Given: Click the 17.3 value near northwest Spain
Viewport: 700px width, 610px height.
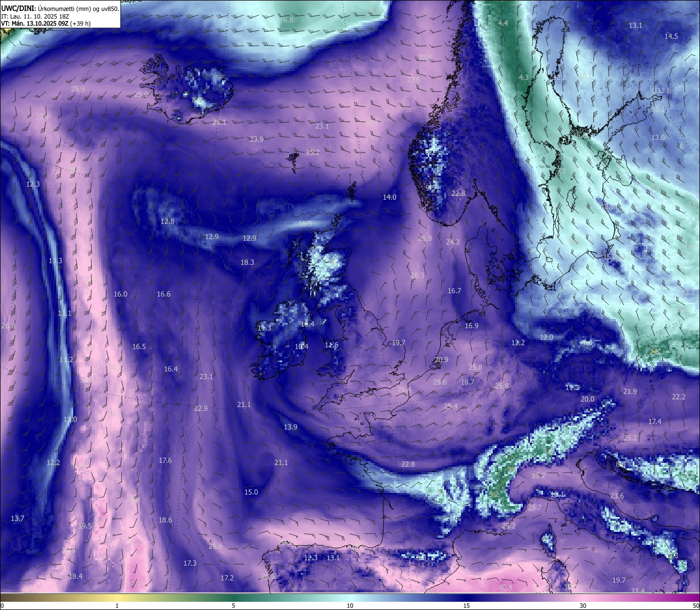Looking at the screenshot, I should point(190,563).
